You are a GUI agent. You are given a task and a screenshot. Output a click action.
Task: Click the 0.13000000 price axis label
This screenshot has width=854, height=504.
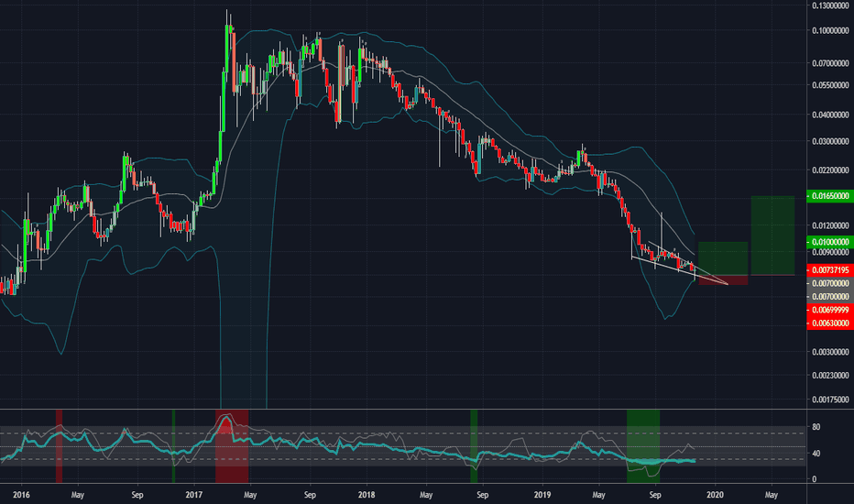830,5
